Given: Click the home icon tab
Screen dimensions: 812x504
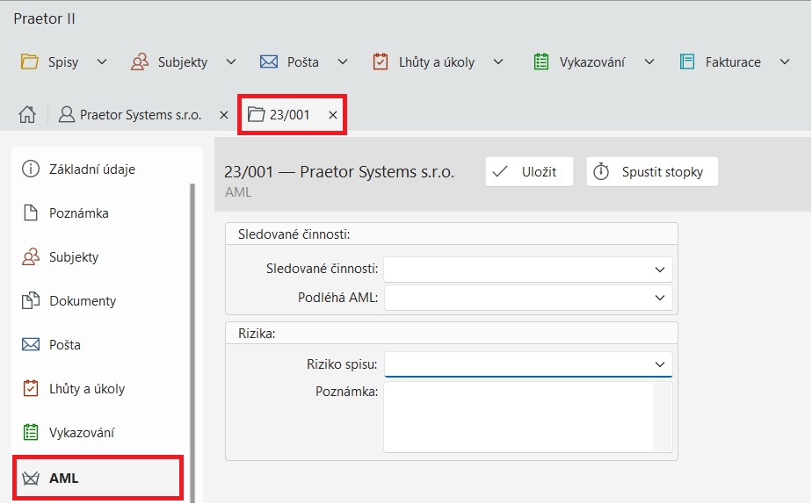Looking at the screenshot, I should (27, 115).
